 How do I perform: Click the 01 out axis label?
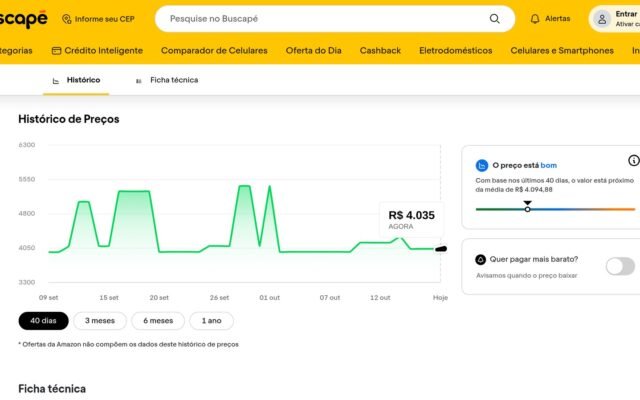pos(269,298)
